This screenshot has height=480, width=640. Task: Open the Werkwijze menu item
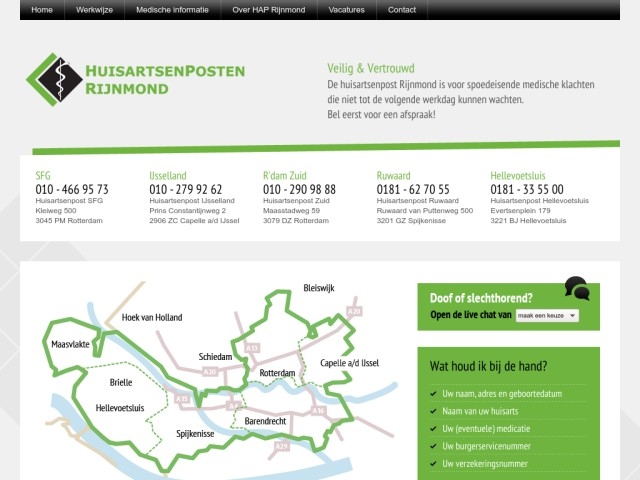(95, 9)
